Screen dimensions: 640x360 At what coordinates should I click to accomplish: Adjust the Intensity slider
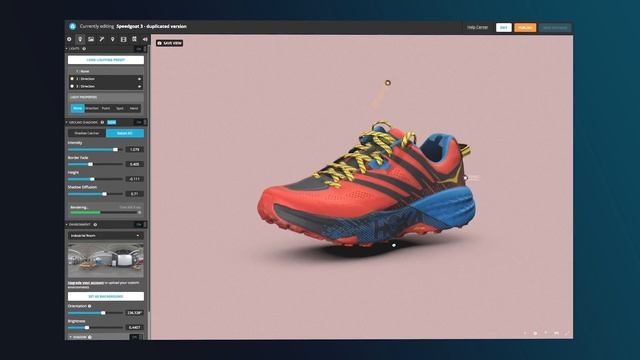pyautogui.click(x=95, y=150)
